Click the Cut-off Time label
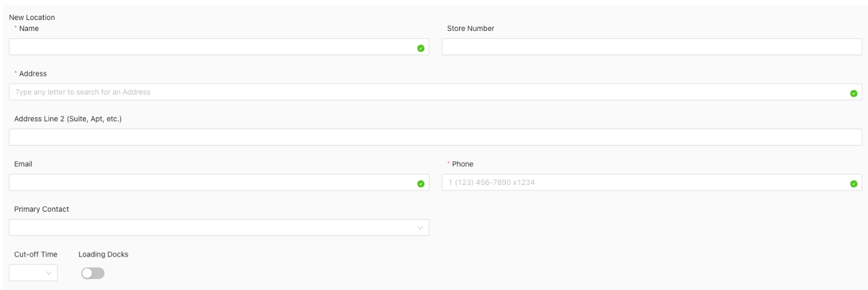 pos(36,254)
